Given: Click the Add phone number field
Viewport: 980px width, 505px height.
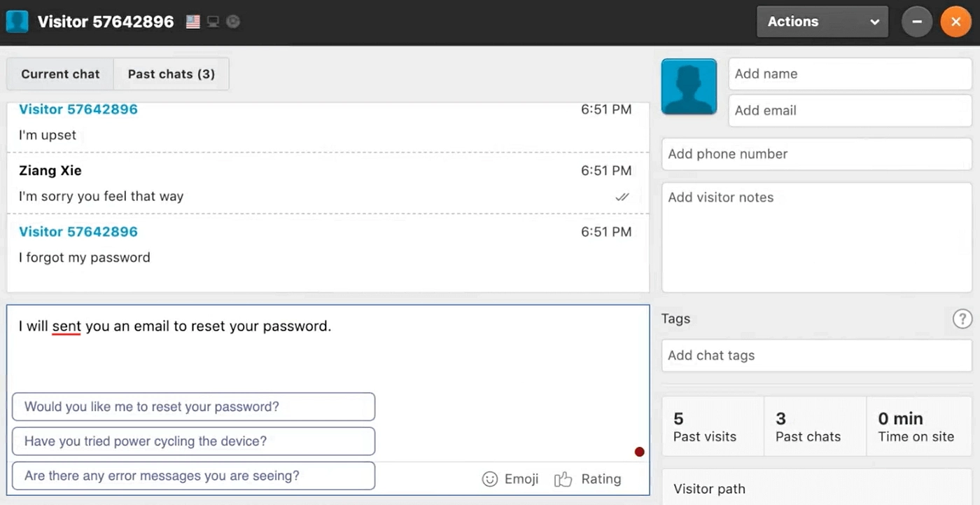Looking at the screenshot, I should [816, 154].
